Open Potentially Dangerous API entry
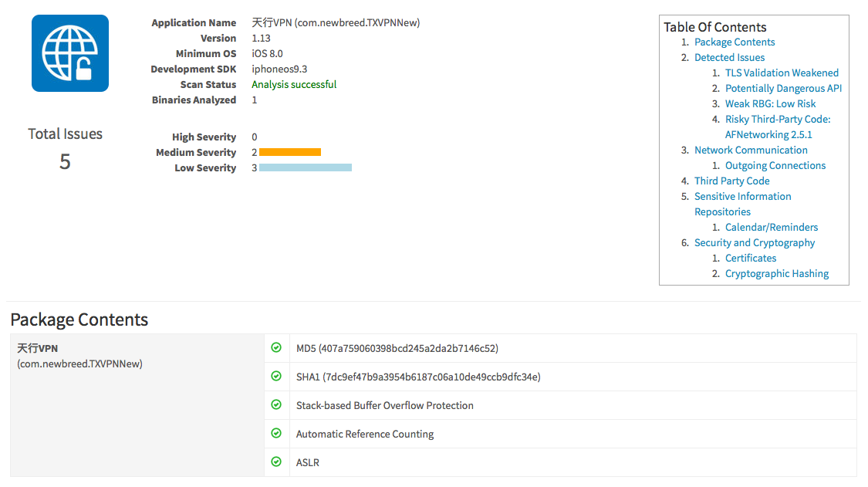Viewport: 868px width, 487px height. point(783,89)
